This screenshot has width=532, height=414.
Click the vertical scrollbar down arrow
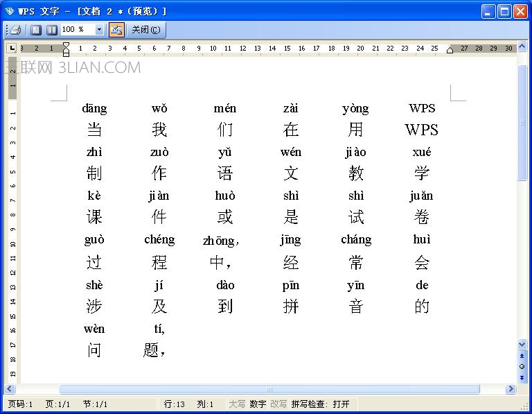point(522,345)
